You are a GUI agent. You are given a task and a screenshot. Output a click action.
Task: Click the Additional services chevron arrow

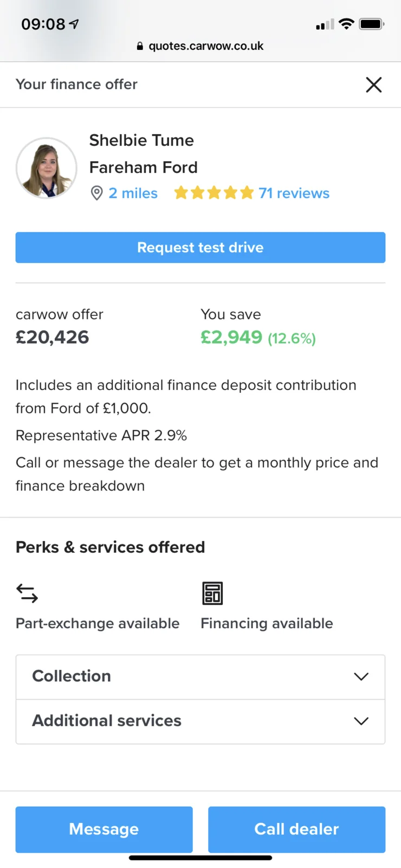point(361,721)
